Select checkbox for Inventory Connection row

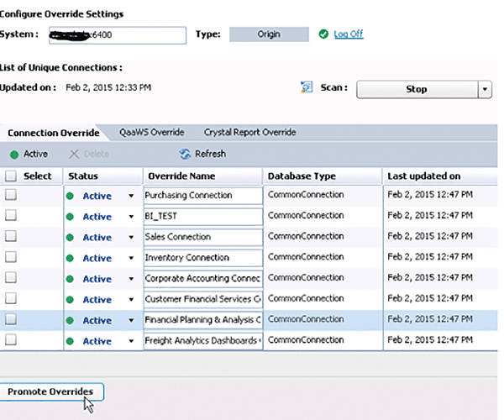[11, 258]
